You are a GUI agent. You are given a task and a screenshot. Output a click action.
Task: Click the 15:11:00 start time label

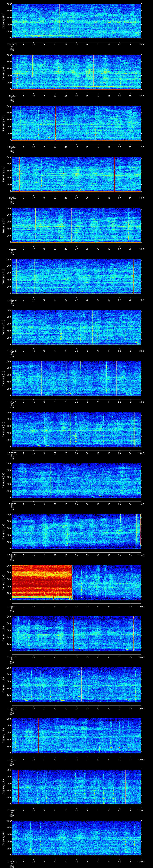pos(12,555)
